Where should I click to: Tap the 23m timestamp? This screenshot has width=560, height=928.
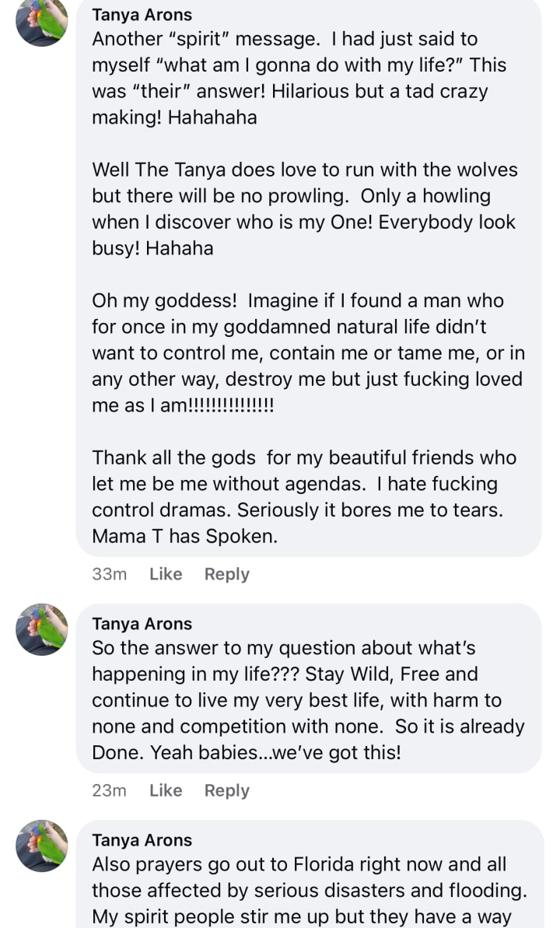(109, 790)
